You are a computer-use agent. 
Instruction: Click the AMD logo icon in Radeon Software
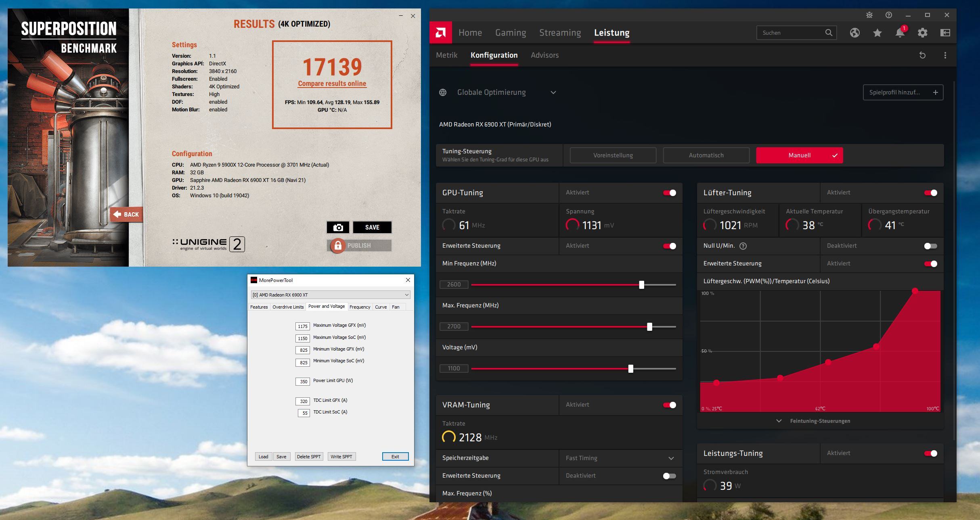pyautogui.click(x=440, y=33)
